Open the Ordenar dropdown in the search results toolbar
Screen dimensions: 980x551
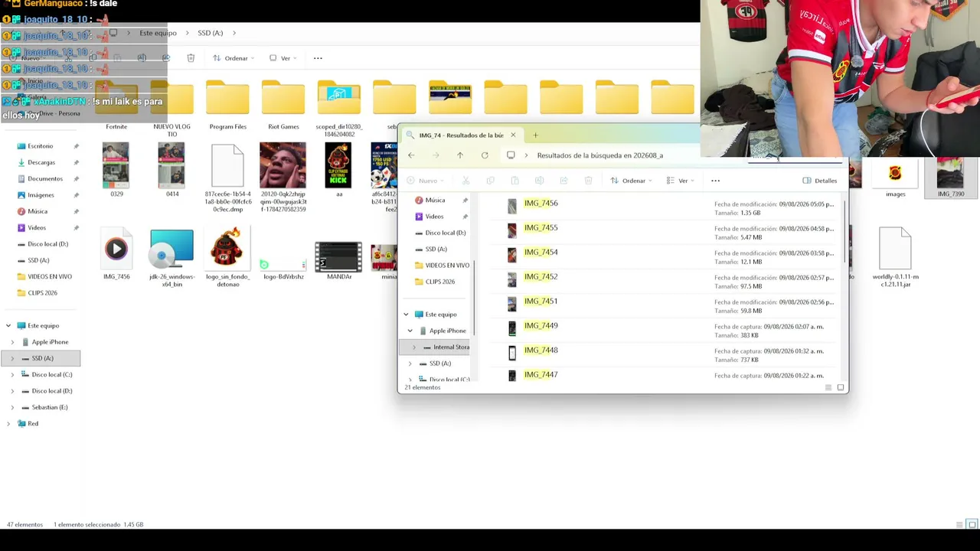point(632,181)
